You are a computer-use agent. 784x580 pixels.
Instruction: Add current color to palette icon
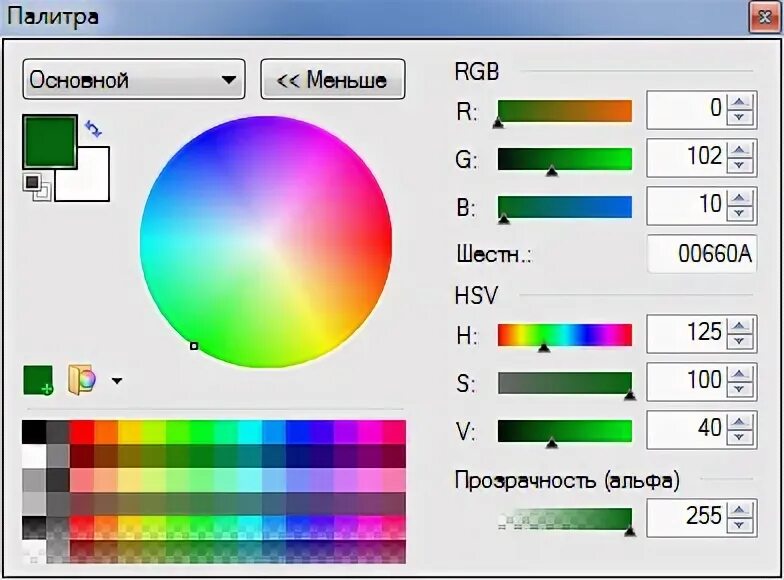point(38,380)
